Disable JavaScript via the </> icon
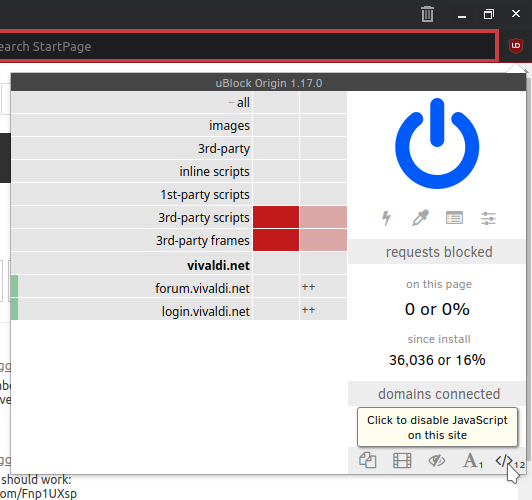The image size is (532, 500). [504, 461]
